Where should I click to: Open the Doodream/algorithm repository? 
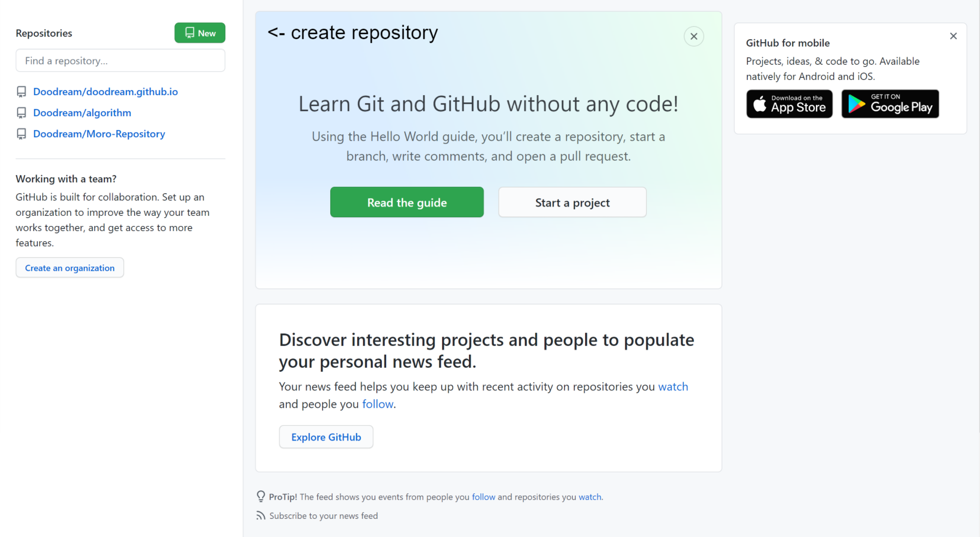pyautogui.click(x=82, y=113)
